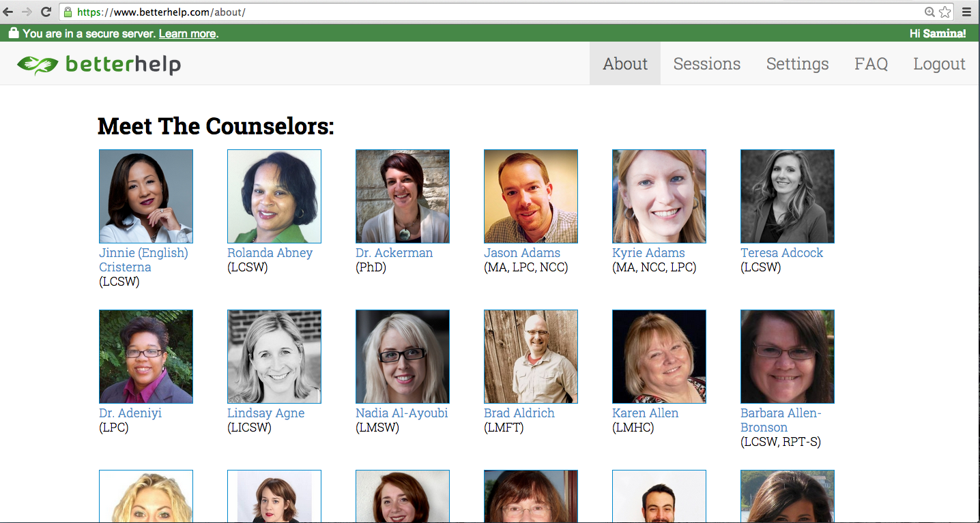Click the browser reload icon
This screenshot has width=980, height=523.
pyautogui.click(x=46, y=12)
